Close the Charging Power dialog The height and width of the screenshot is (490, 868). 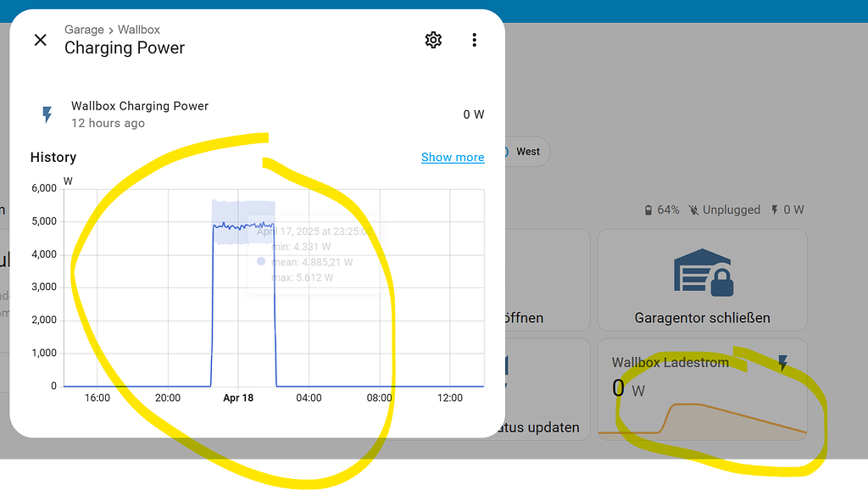pyautogui.click(x=40, y=40)
